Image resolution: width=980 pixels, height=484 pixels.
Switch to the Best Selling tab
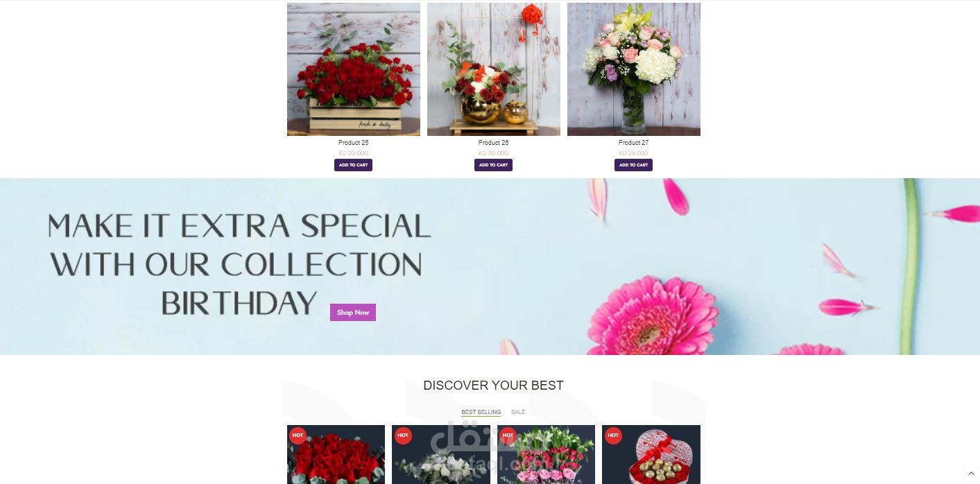(x=481, y=412)
